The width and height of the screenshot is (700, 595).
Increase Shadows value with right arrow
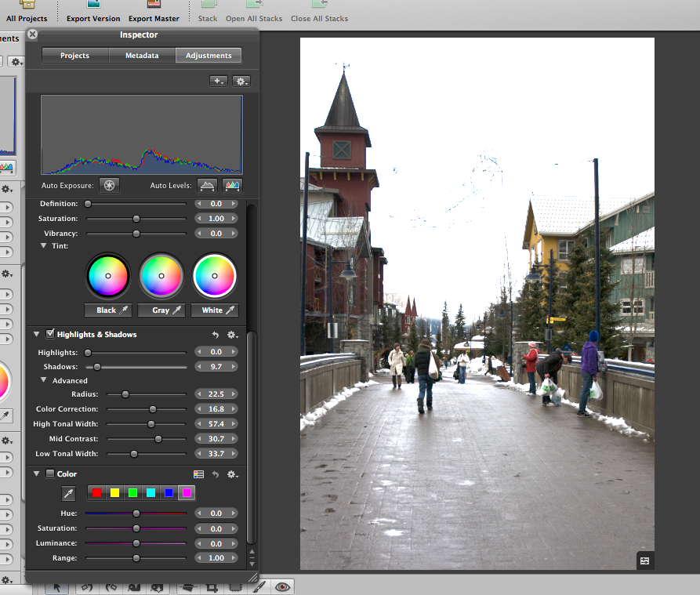tap(234, 366)
